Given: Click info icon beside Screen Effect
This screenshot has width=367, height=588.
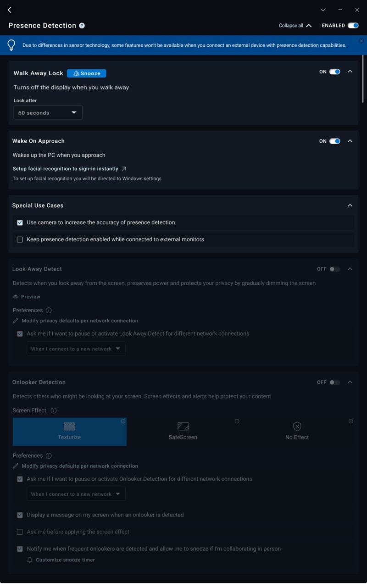Looking at the screenshot, I should (x=53, y=410).
